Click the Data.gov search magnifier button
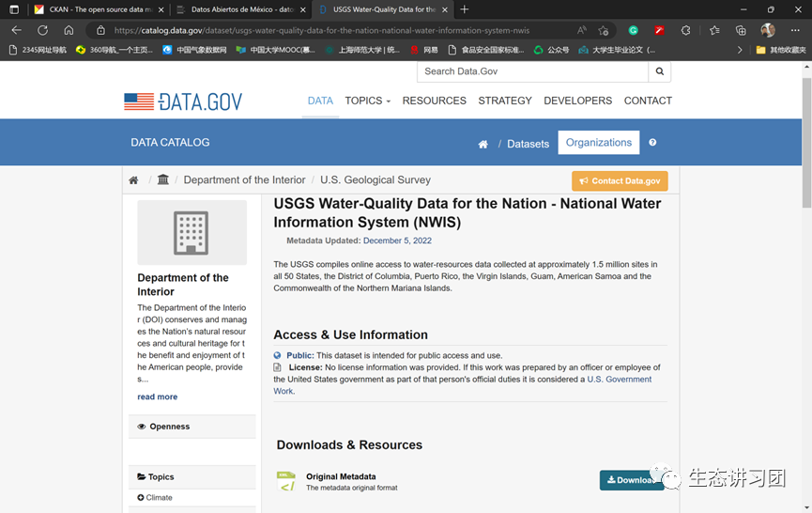The image size is (812, 513). 659,71
